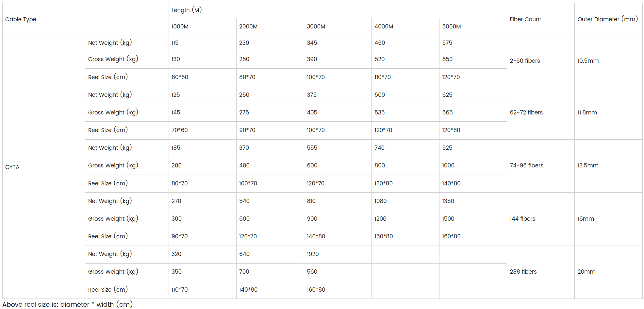Click the Cable Type header cell
The height and width of the screenshot is (309, 644).
[44, 19]
